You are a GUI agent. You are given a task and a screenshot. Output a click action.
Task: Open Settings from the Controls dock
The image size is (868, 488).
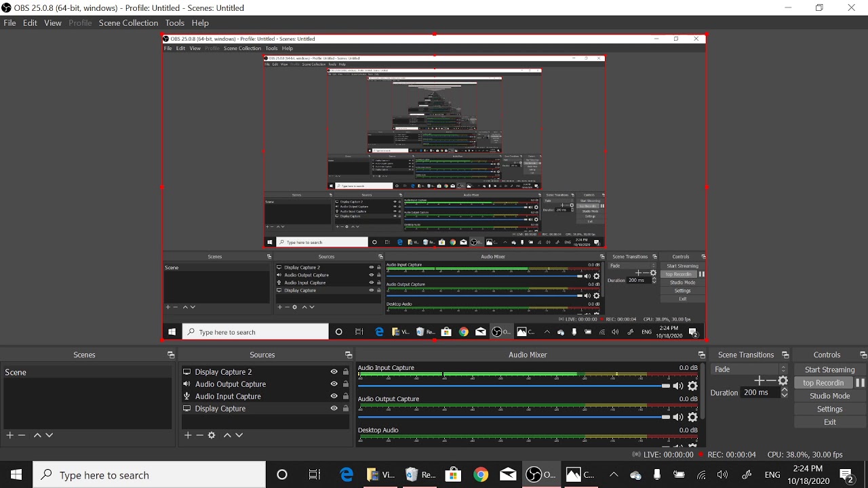coord(829,409)
